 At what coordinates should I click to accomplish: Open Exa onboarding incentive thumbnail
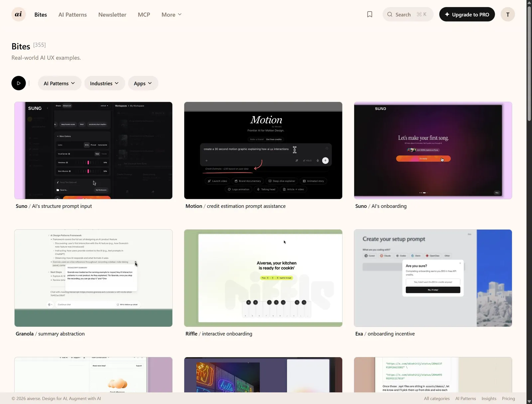(433, 278)
